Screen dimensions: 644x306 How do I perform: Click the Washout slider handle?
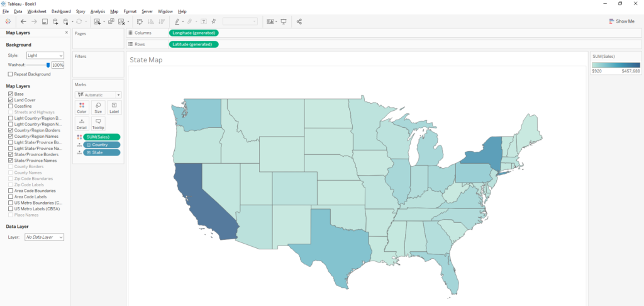click(x=48, y=65)
